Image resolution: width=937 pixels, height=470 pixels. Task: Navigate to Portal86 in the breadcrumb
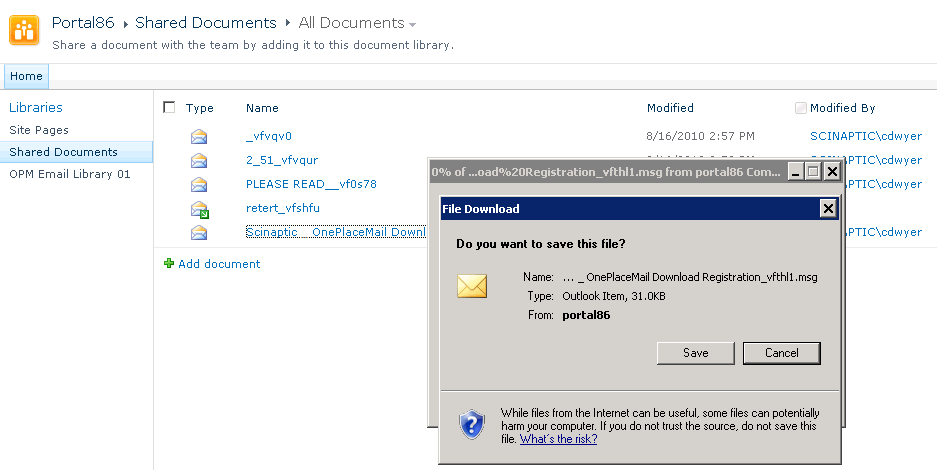coord(83,23)
